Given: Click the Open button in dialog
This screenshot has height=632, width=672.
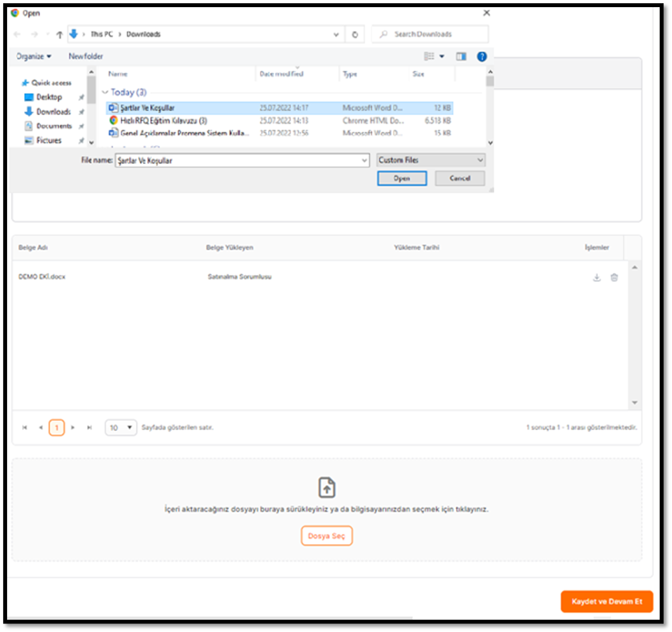Looking at the screenshot, I should coord(401,178).
